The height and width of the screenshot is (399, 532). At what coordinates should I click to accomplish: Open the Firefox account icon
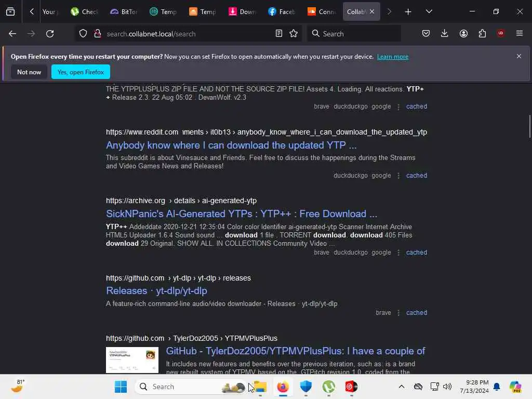pos(463,34)
